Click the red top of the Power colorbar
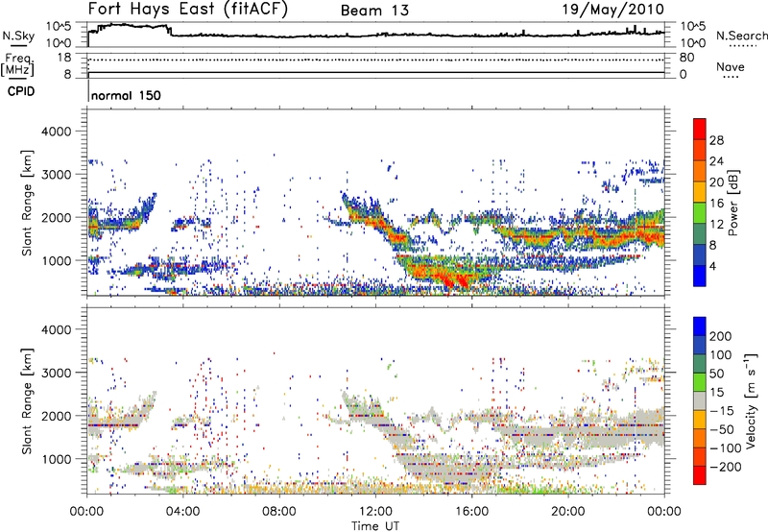Viewport: 768px width, 532px height. (x=700, y=129)
